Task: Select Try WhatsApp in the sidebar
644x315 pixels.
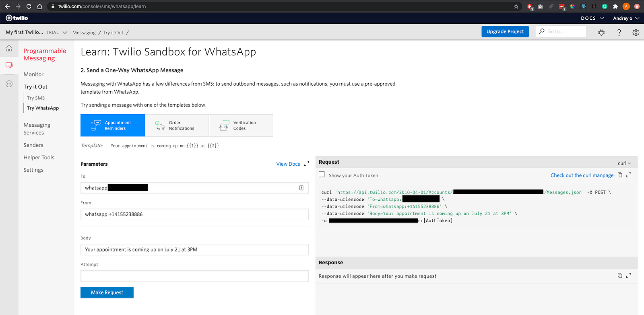Action: 43,108
